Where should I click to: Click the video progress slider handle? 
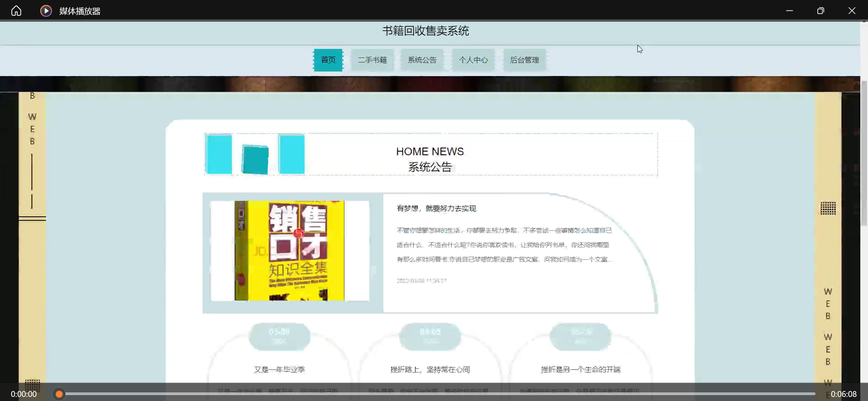pos(59,394)
